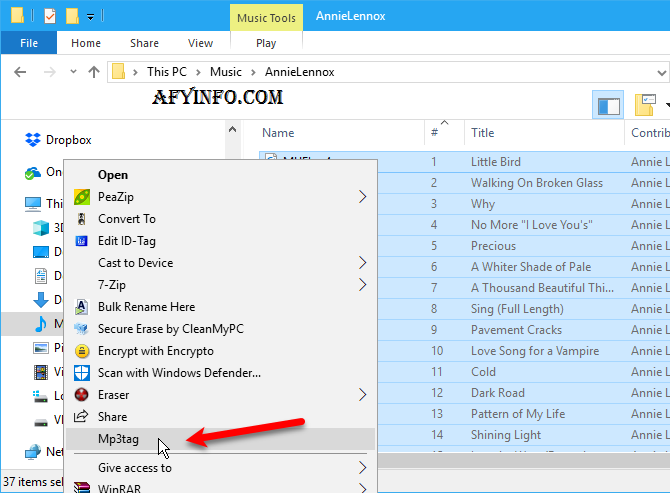670x493 pixels.
Task: Click the navigation pane scroll up arrow
Action: [x=232, y=129]
